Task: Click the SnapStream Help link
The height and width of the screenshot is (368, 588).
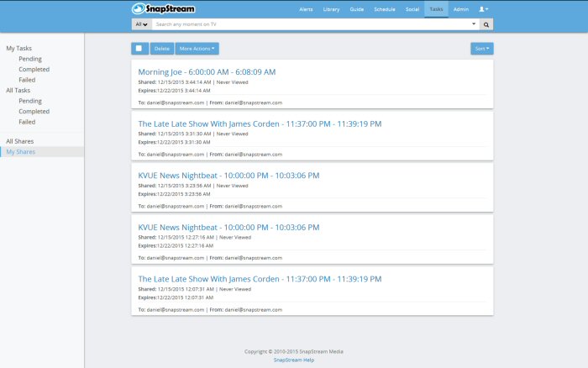Action: coord(294,360)
